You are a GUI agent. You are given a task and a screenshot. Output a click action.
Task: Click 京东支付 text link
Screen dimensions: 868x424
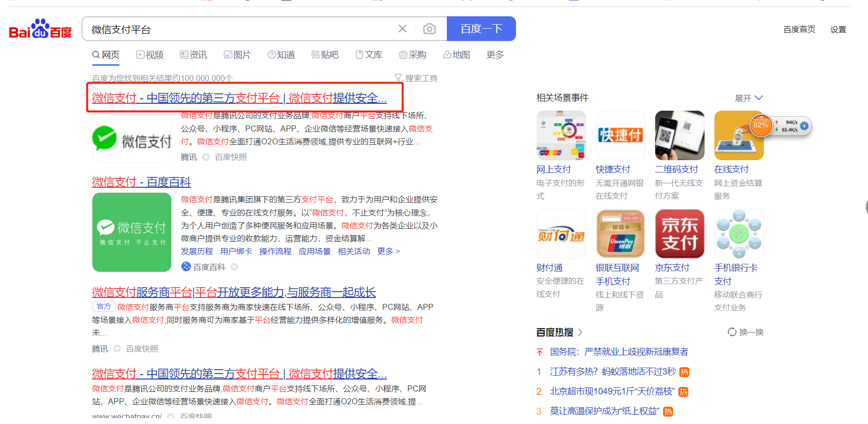point(672,268)
